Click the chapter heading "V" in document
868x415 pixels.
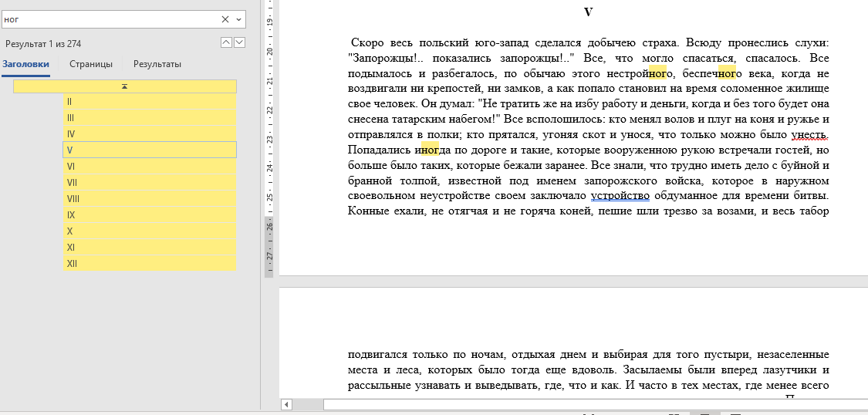589,12
